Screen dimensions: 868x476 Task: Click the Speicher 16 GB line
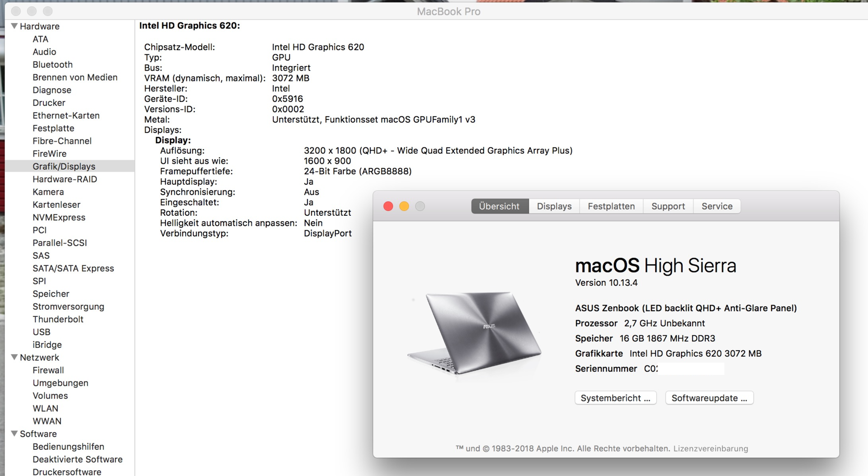pos(645,338)
